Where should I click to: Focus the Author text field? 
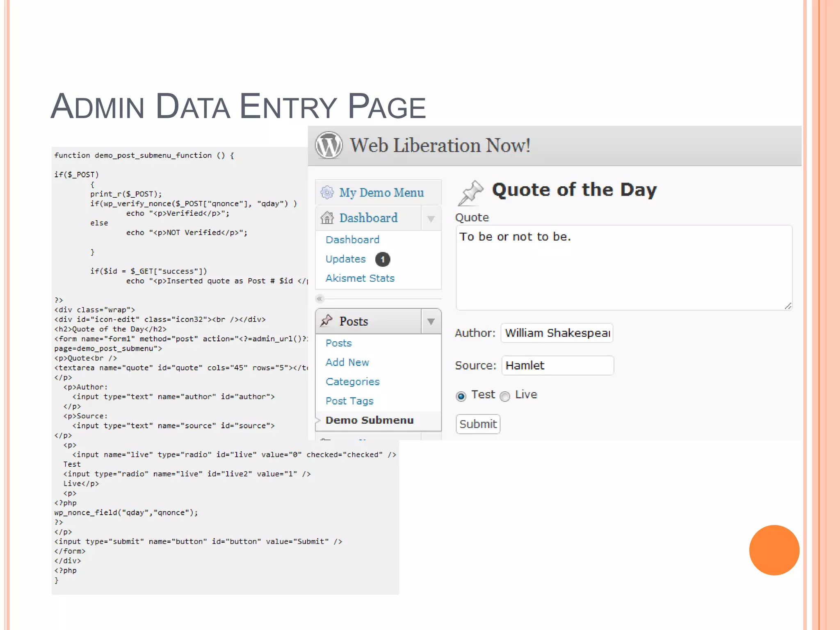pyautogui.click(x=557, y=333)
